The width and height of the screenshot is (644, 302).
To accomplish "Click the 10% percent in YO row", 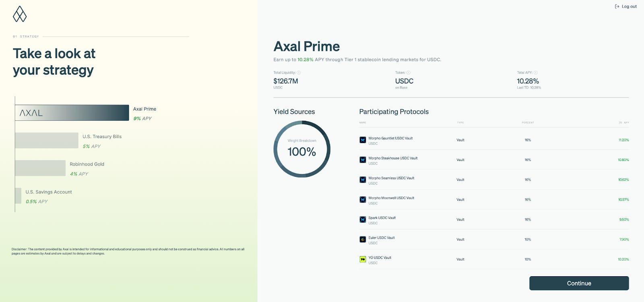I will coord(528,259).
